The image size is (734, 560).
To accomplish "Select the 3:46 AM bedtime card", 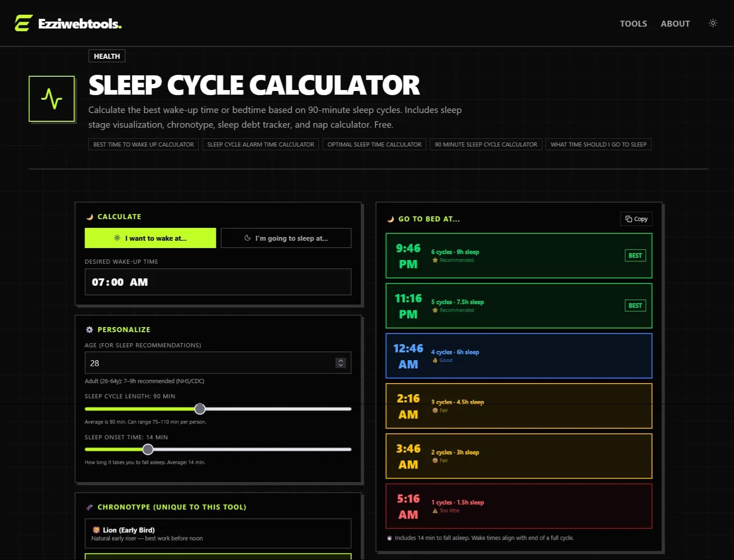I will click(519, 456).
